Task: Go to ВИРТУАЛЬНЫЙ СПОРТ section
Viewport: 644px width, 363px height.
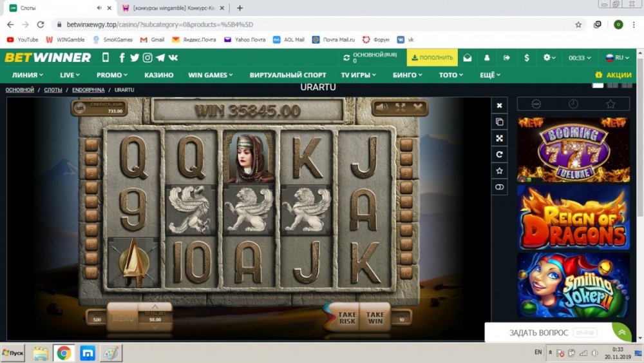Action: 288,75
